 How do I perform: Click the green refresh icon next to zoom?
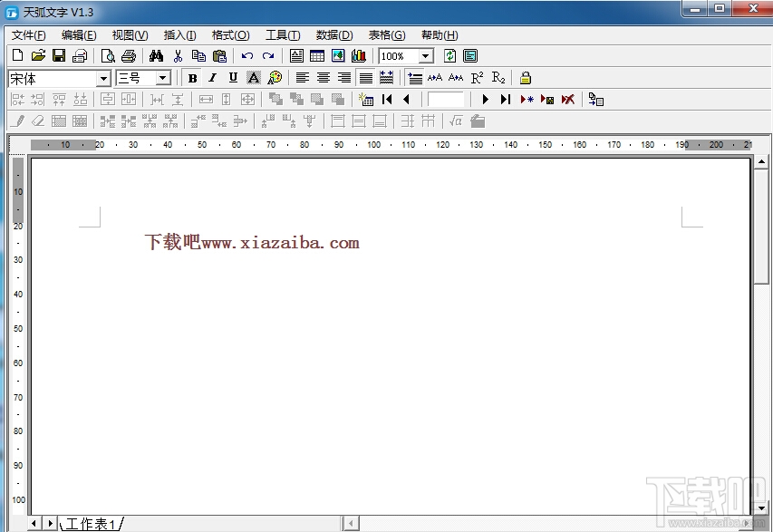tap(449, 55)
